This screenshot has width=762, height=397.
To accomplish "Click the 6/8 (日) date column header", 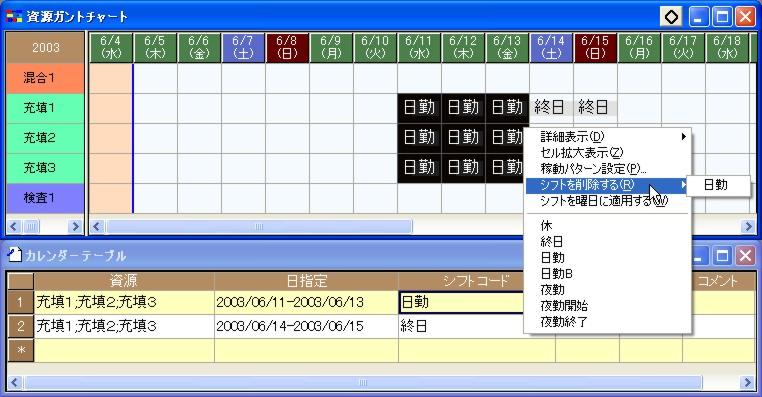I will click(287, 48).
